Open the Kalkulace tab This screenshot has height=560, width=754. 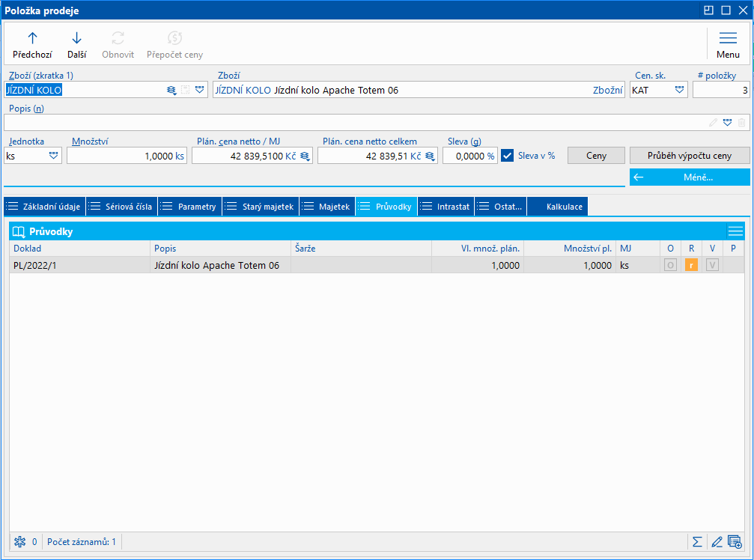click(557, 207)
